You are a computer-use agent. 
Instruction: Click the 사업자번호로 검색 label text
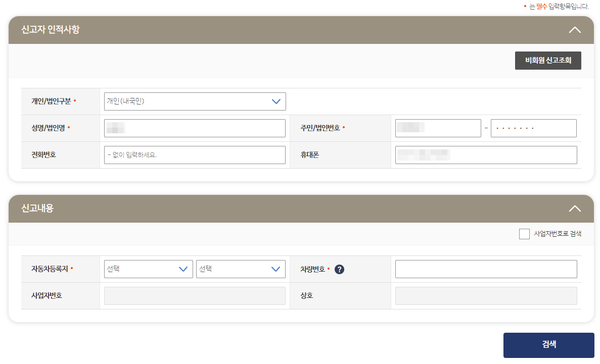[558, 234]
